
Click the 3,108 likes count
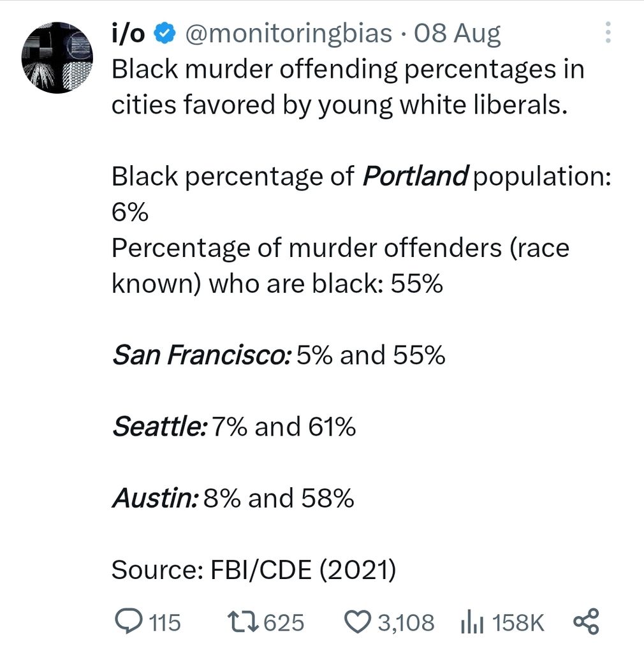pos(406,622)
